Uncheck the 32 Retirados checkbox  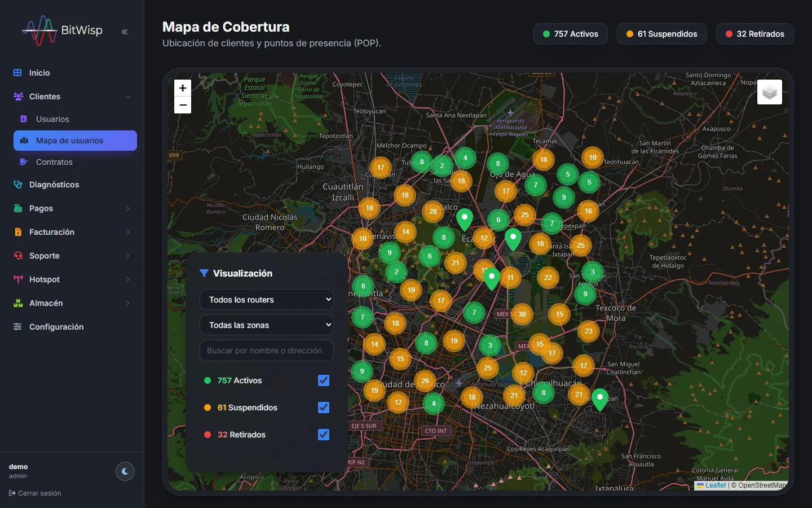(x=324, y=435)
